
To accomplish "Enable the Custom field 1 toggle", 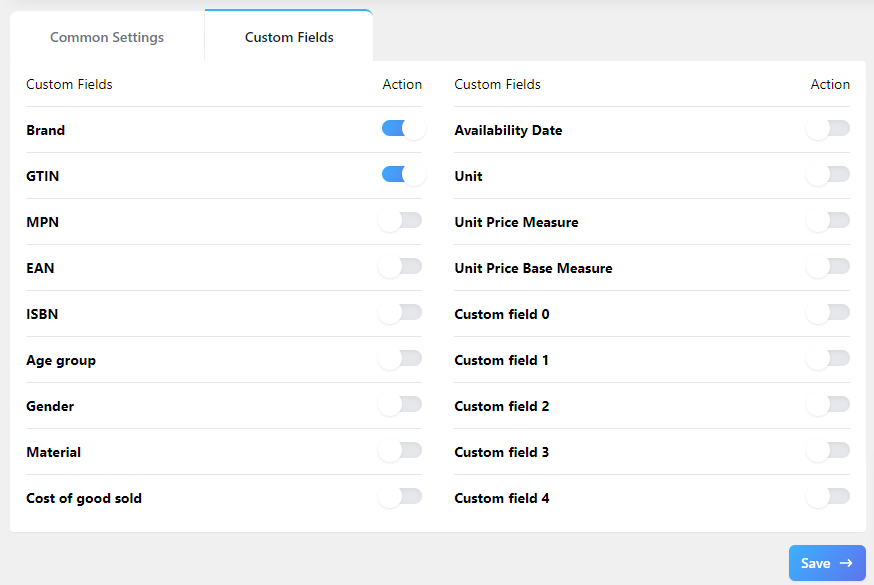I will (x=829, y=359).
